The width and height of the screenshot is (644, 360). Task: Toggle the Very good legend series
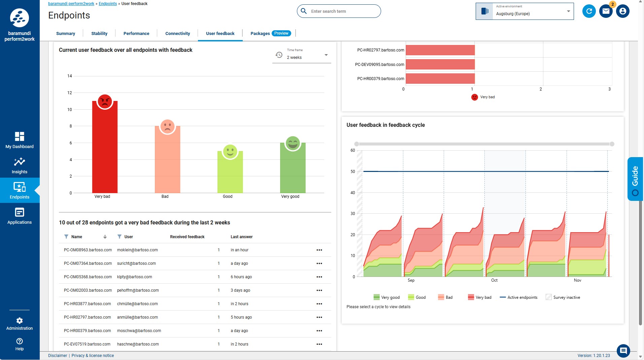386,297
